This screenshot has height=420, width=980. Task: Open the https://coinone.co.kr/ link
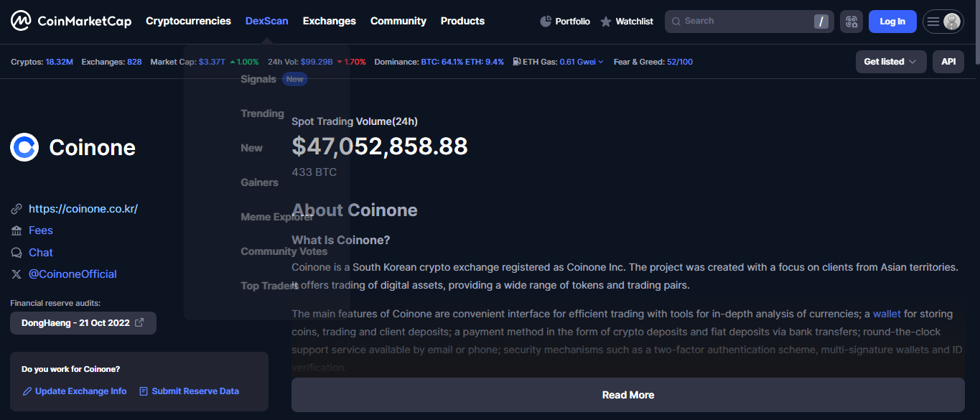coord(83,209)
